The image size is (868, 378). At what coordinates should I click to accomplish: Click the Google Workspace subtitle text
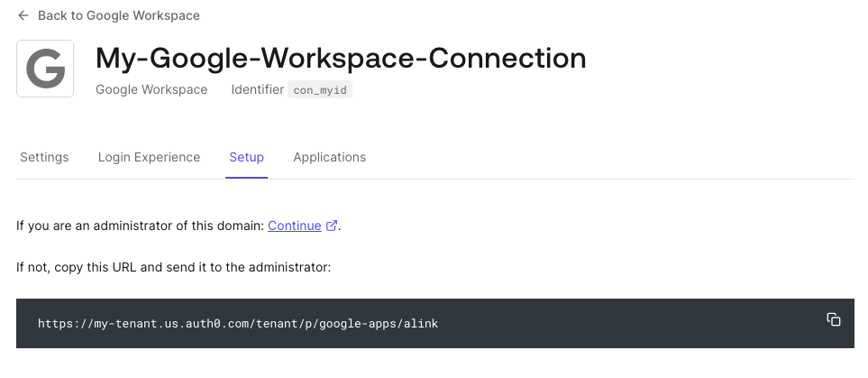click(x=151, y=90)
